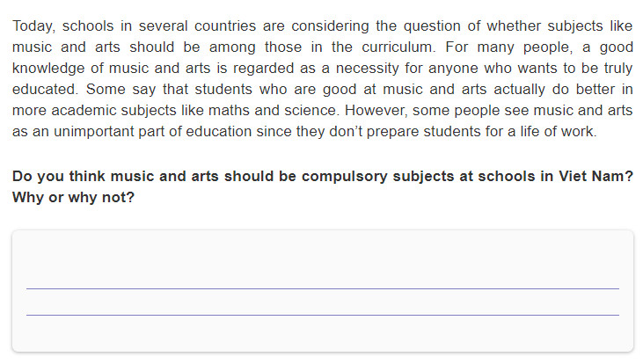Screen dimensions: 643x364
Task: Select the word "necessity" in the passage
Action: click(x=367, y=69)
